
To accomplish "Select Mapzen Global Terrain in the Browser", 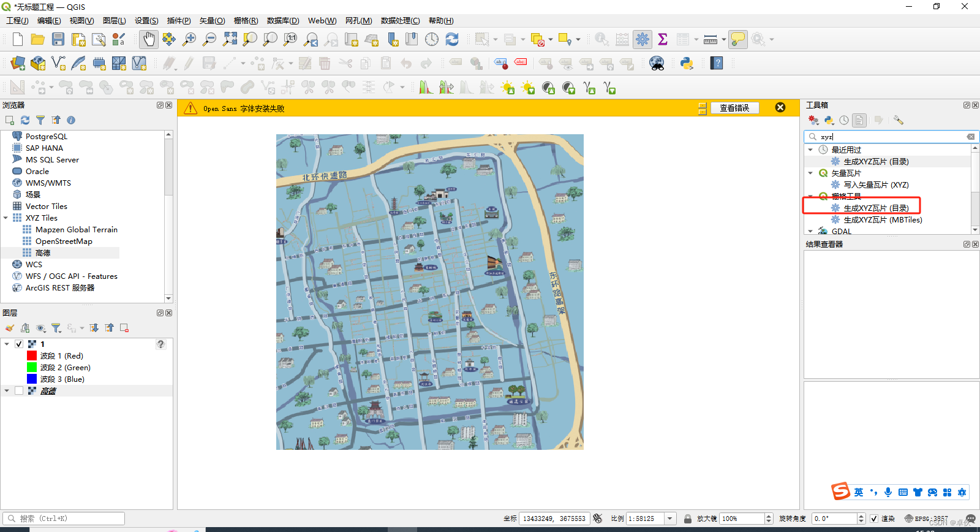I will (77, 230).
